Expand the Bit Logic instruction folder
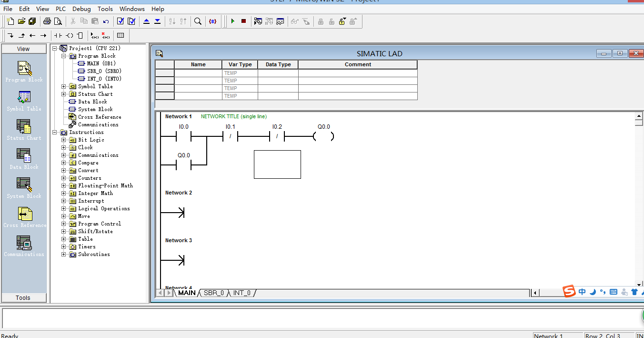 [x=64, y=140]
